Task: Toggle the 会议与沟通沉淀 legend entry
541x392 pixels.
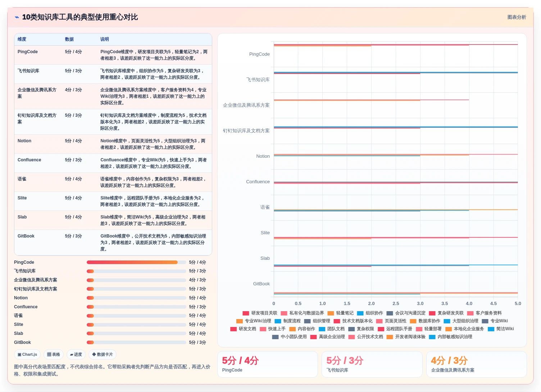Action: coord(406,313)
